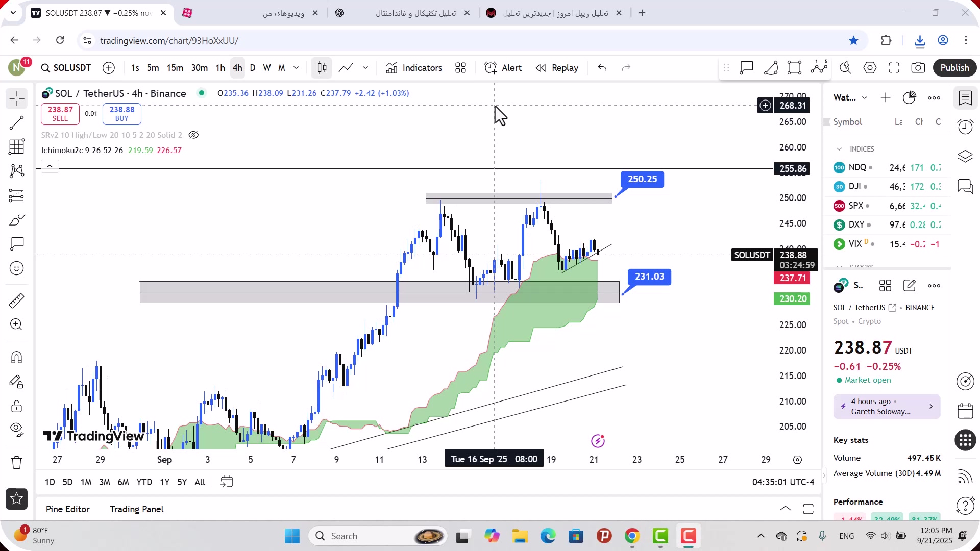This screenshot has width=980, height=551.
Task: Toggle the Watchlist panel in right sidebar
Action: coord(966,98)
